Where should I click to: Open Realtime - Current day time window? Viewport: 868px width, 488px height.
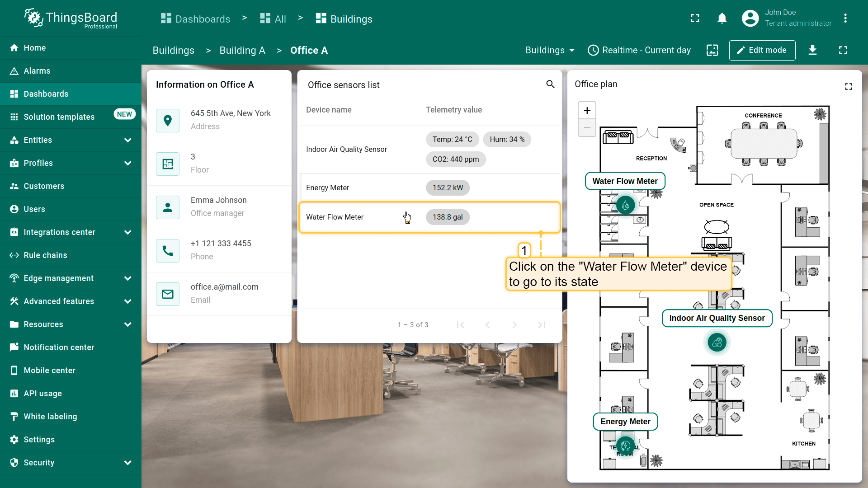pyautogui.click(x=639, y=50)
